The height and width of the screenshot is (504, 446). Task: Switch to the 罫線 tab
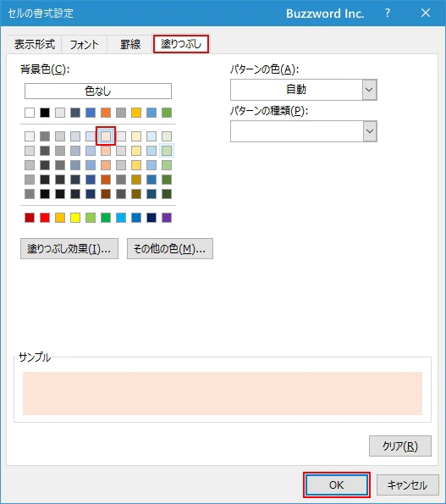coord(130,44)
